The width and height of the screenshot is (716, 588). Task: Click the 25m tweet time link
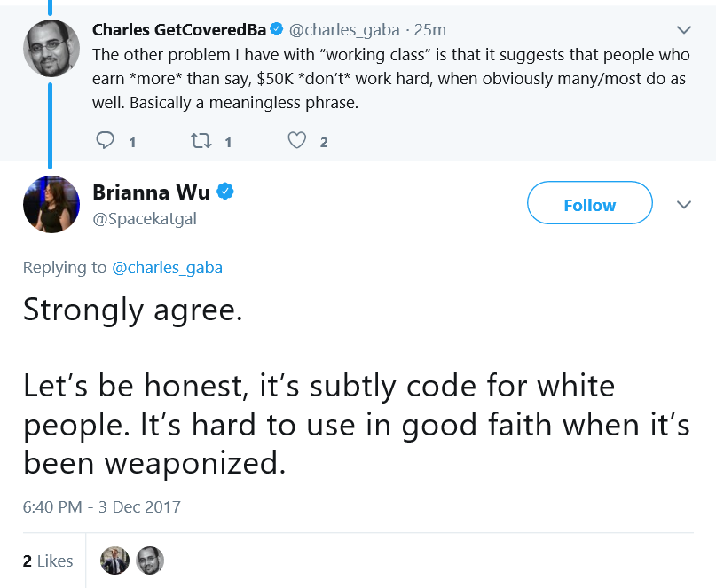[x=429, y=30]
